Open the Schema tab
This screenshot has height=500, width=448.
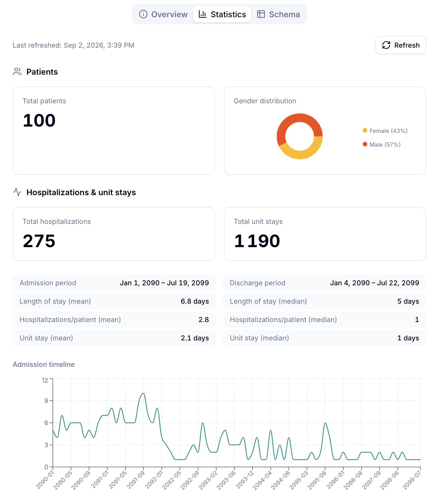click(x=278, y=14)
